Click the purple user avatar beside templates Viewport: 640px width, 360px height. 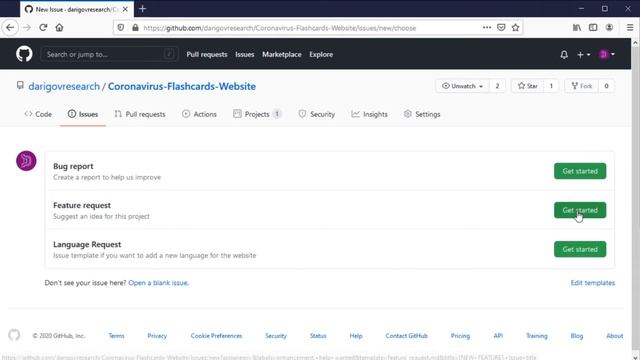point(26,161)
